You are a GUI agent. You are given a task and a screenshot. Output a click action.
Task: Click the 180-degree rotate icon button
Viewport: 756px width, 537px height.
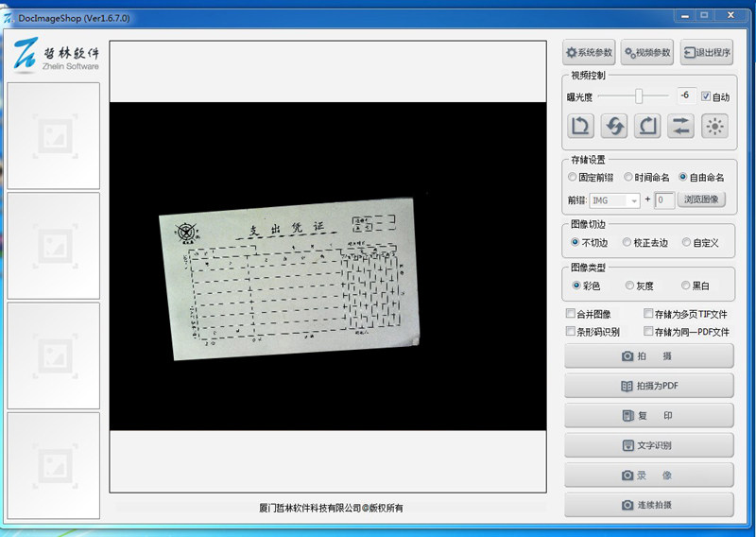coord(613,127)
